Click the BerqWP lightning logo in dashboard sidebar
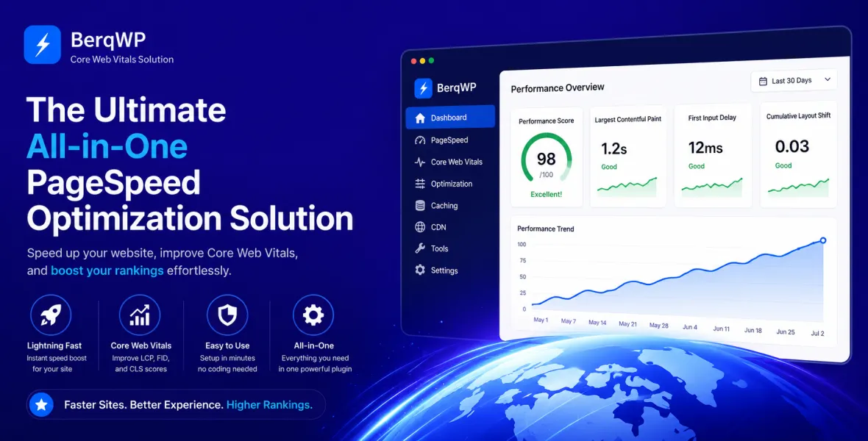 point(423,88)
